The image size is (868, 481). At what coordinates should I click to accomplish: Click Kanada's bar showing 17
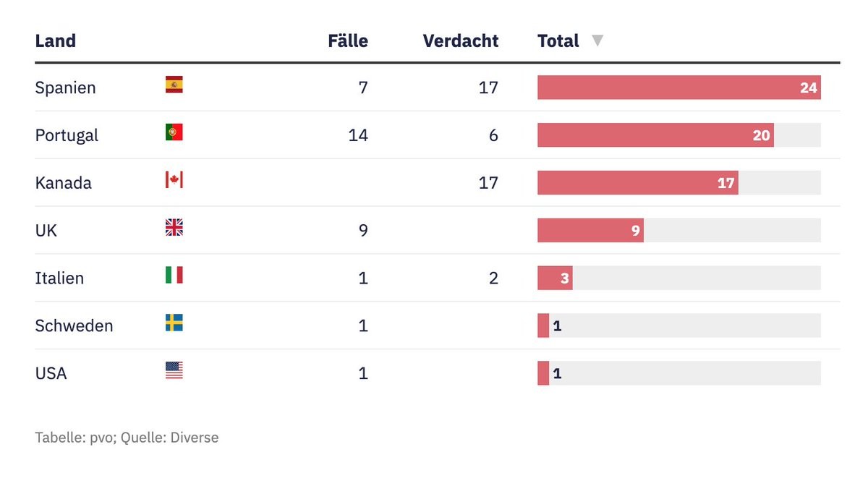tap(637, 183)
